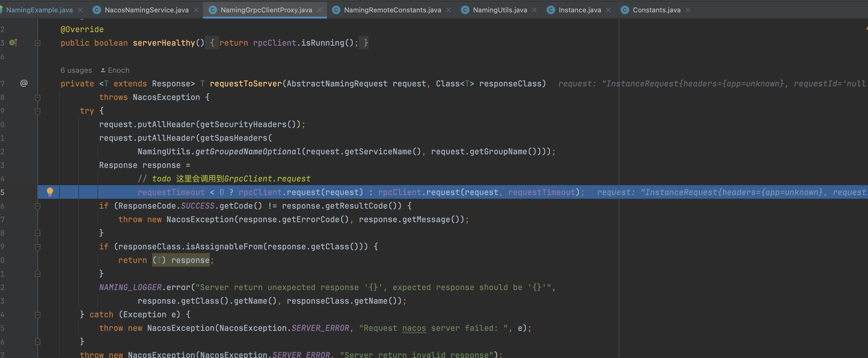This screenshot has height=358, width=868.
Task: Close the NamingUtils.java tab
Action: click(x=535, y=10)
